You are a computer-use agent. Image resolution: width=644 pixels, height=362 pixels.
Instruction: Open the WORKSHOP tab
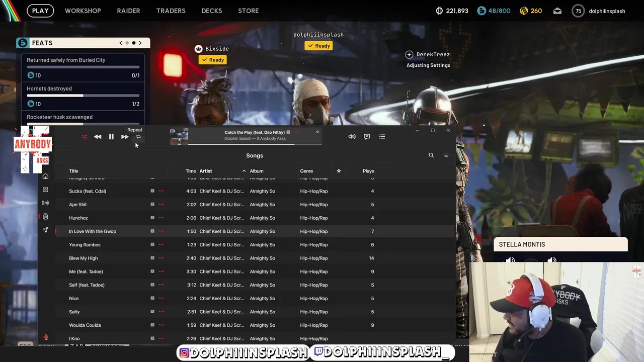pyautogui.click(x=83, y=11)
